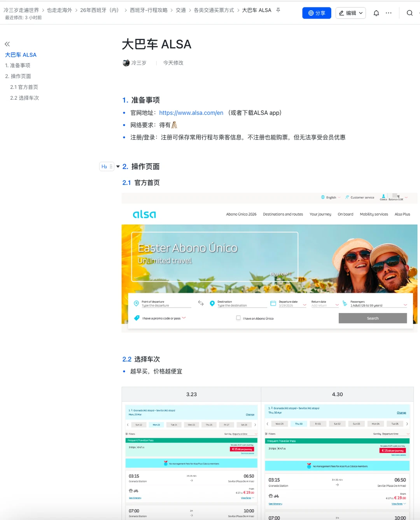Click the H3 block type handle
This screenshot has width=420, height=520.
click(104, 167)
